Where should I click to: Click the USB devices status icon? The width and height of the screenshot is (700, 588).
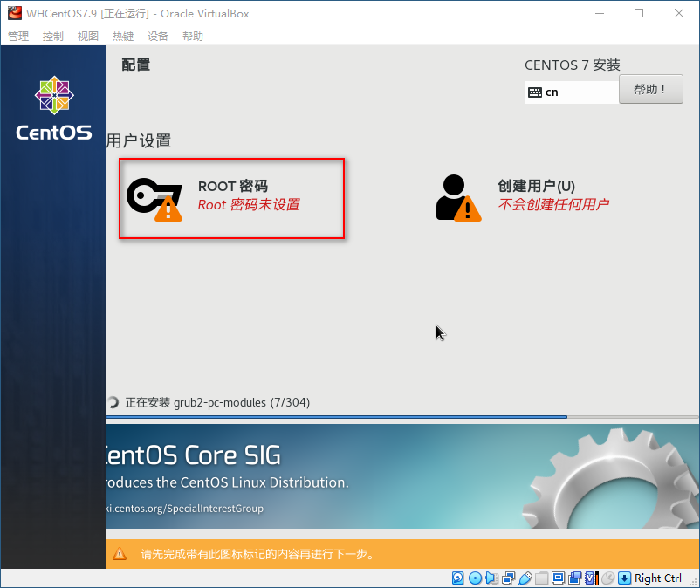525,578
